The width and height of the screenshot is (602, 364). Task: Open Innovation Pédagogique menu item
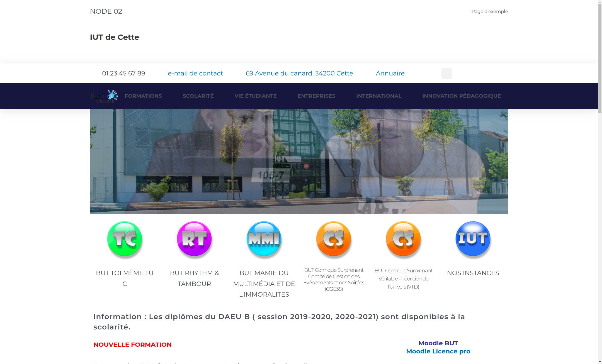tap(461, 96)
